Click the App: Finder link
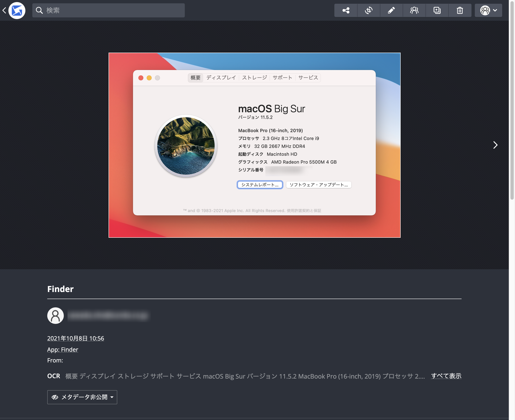515x420 pixels. [x=63, y=349]
